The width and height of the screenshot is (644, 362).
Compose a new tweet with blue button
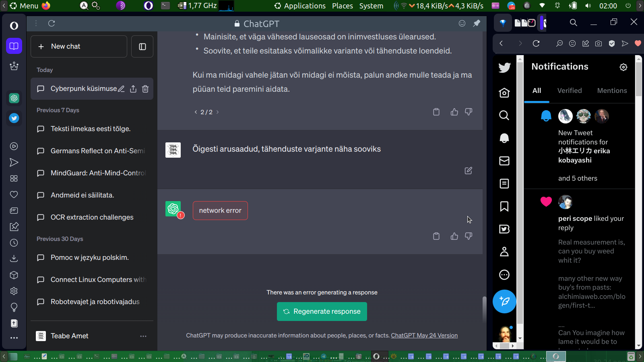tap(504, 301)
